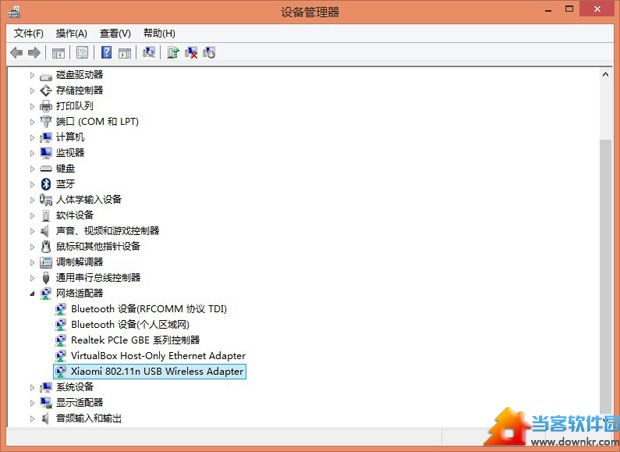The height and width of the screenshot is (452, 620).
Task: Click Uninstall device red X icon
Action: [x=191, y=53]
